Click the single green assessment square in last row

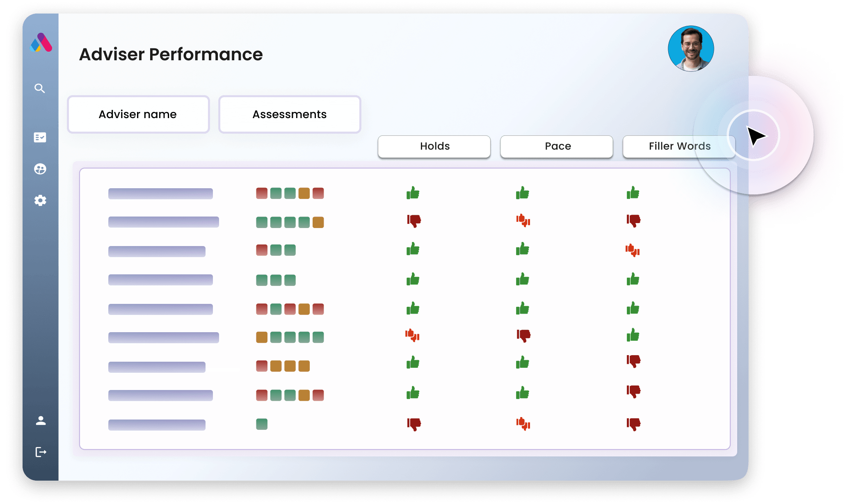point(262,424)
